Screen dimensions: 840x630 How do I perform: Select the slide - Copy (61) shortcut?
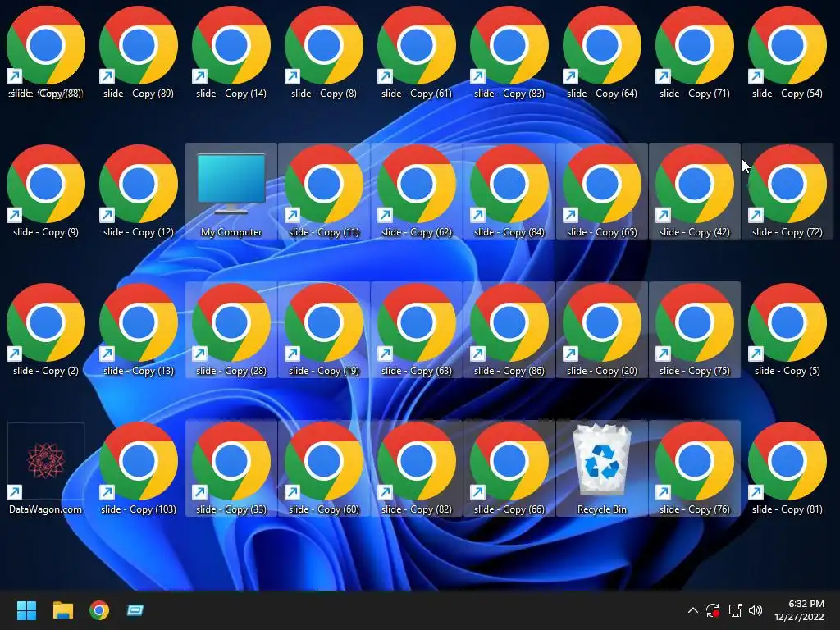[x=416, y=52]
